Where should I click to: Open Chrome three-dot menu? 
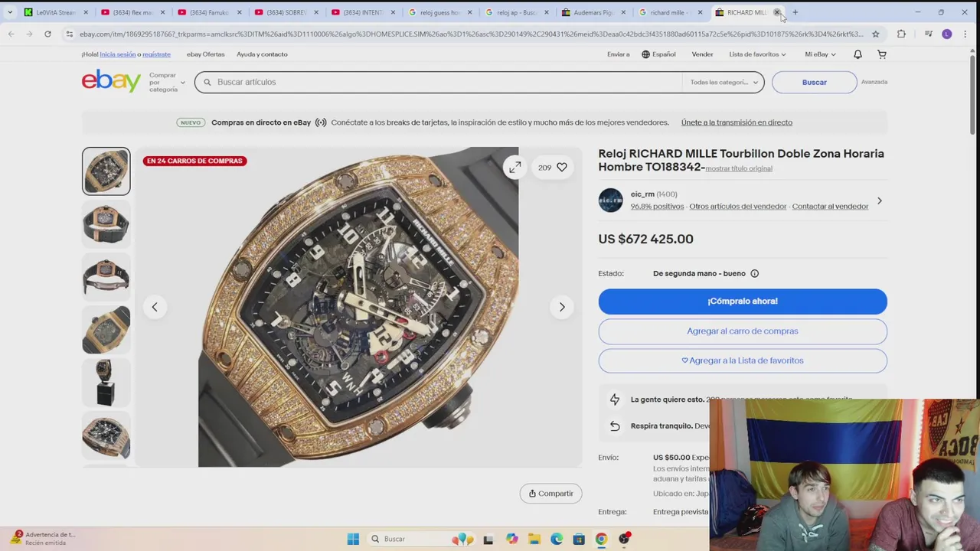pyautogui.click(x=965, y=34)
